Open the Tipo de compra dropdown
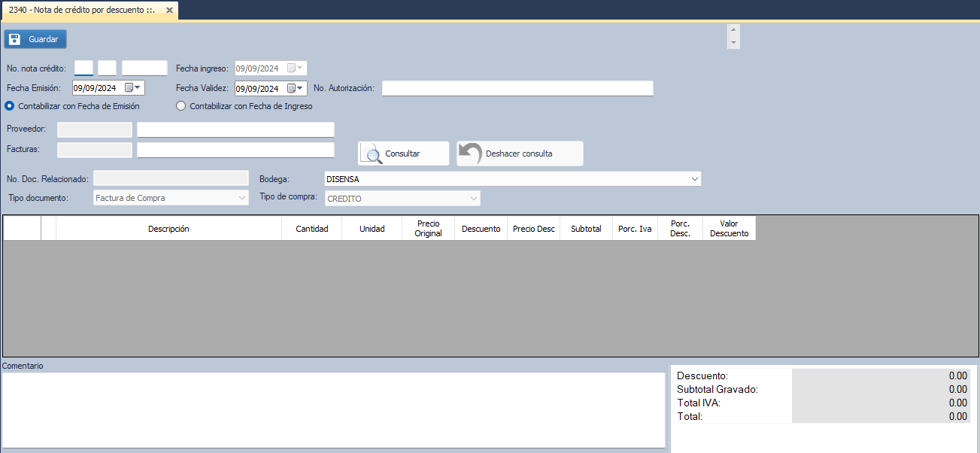 473,198
